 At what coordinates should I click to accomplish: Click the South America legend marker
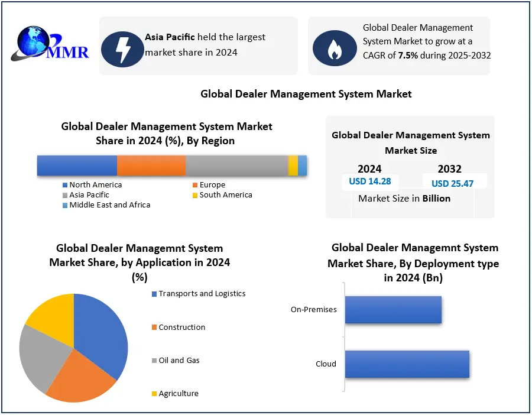click(194, 195)
